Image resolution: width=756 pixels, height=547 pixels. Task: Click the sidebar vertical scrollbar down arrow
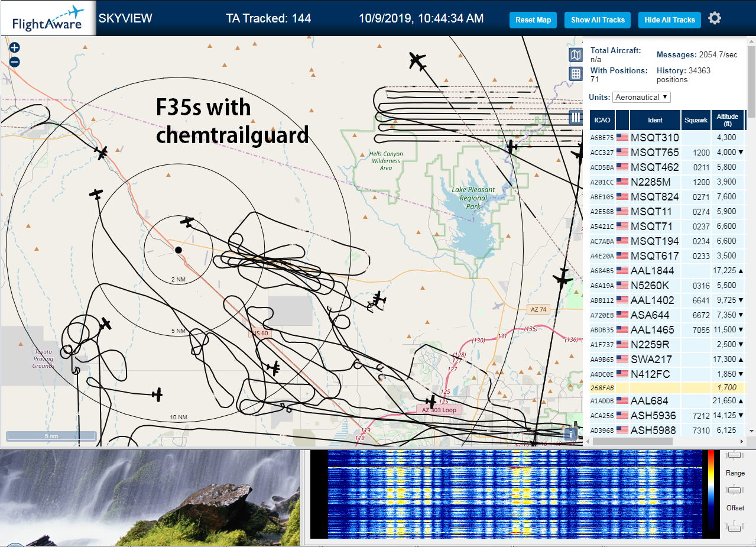751,431
